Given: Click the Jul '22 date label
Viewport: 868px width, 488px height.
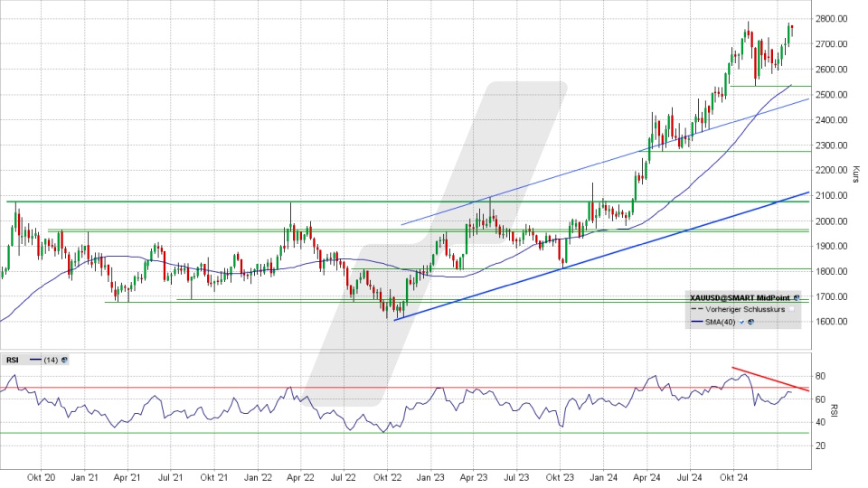Looking at the screenshot, I should pyautogui.click(x=344, y=477).
